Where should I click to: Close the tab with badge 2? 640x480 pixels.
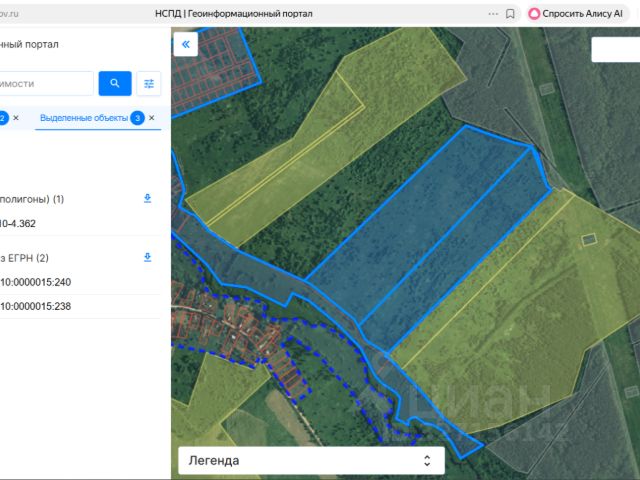pyautogui.click(x=16, y=118)
